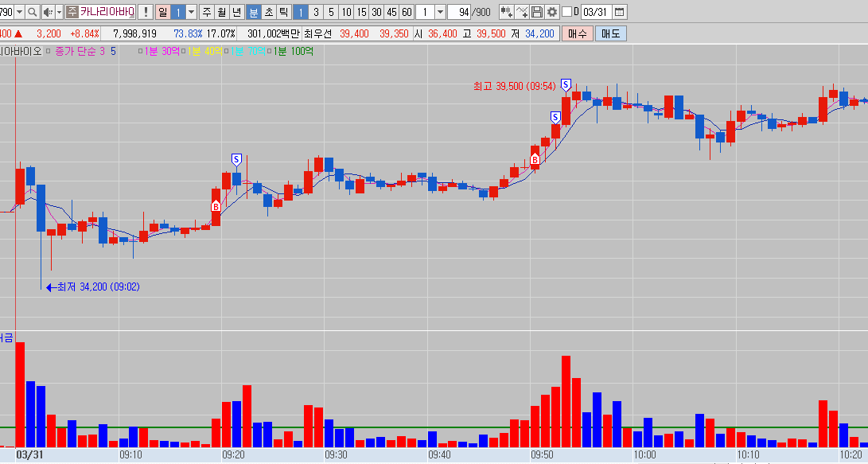This screenshot has width=868, height=464.
Task: Click the speaker sound icon
Action: point(47,12)
